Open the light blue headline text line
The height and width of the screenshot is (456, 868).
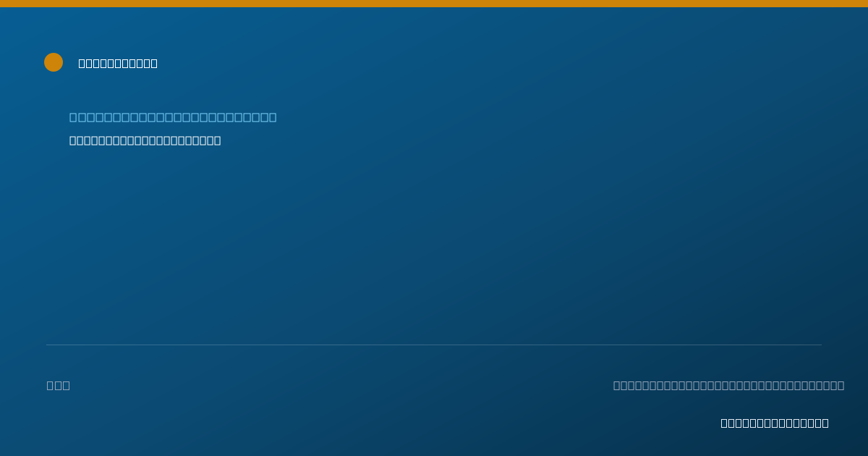[x=173, y=117]
